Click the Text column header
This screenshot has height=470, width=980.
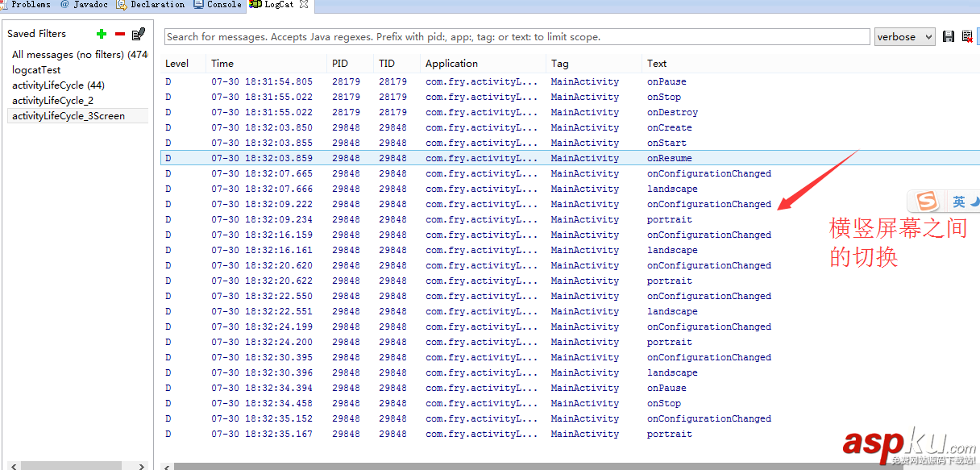(x=811, y=64)
